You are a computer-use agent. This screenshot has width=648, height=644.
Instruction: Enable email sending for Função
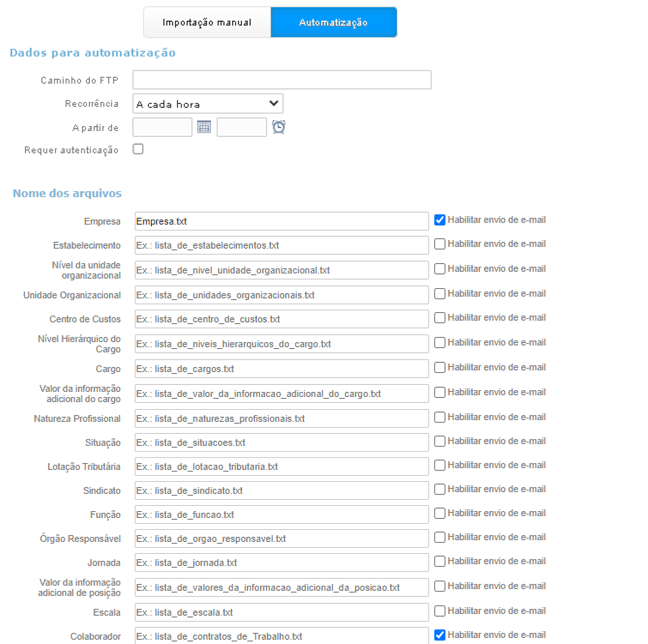pyautogui.click(x=440, y=514)
